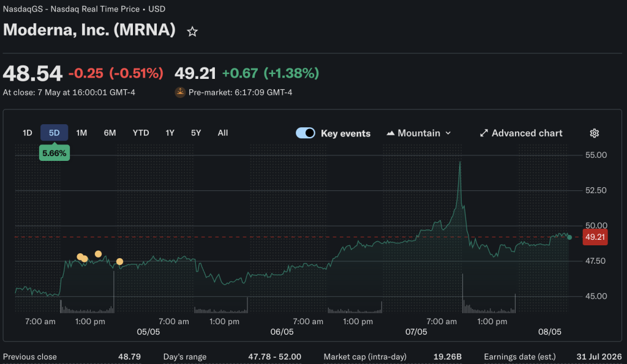This screenshot has width=627, height=364.
Task: Click the red 49.21 price label
Action: (x=595, y=237)
